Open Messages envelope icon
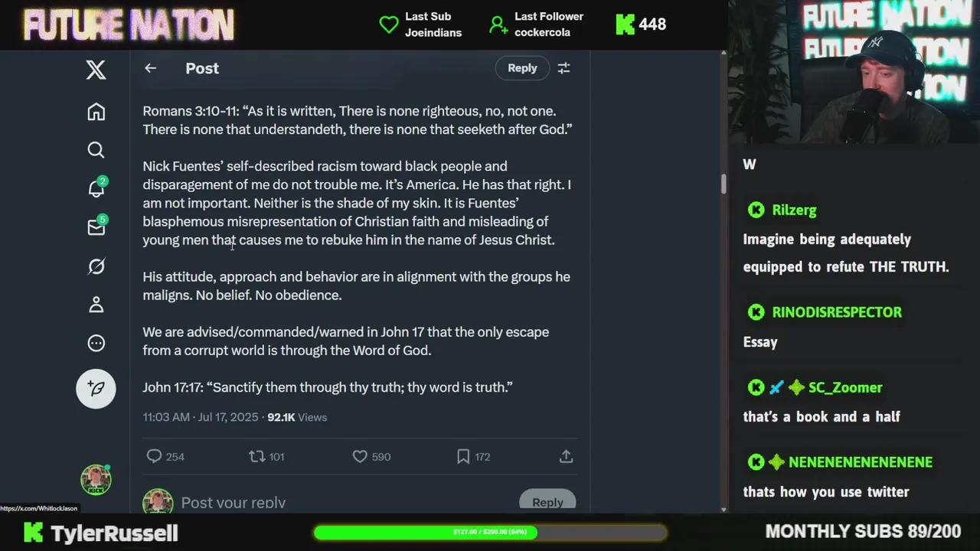The image size is (980, 551). (x=96, y=227)
